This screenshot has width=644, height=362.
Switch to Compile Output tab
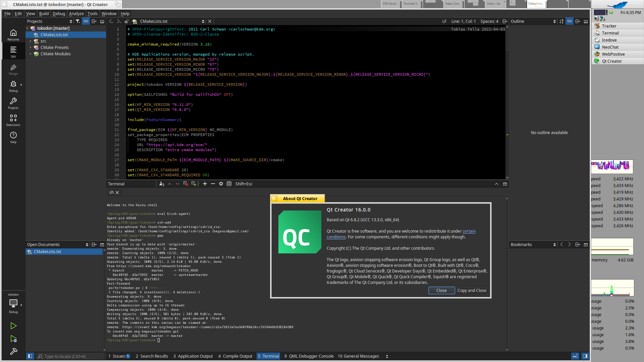(x=235, y=356)
